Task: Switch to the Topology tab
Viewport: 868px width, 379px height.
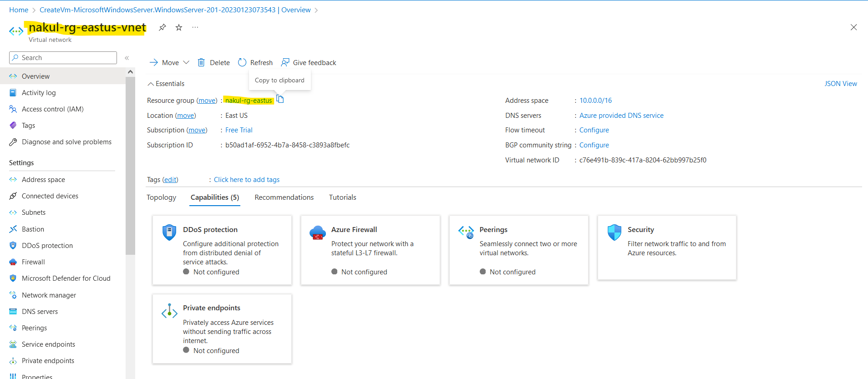Action: pyautogui.click(x=161, y=197)
